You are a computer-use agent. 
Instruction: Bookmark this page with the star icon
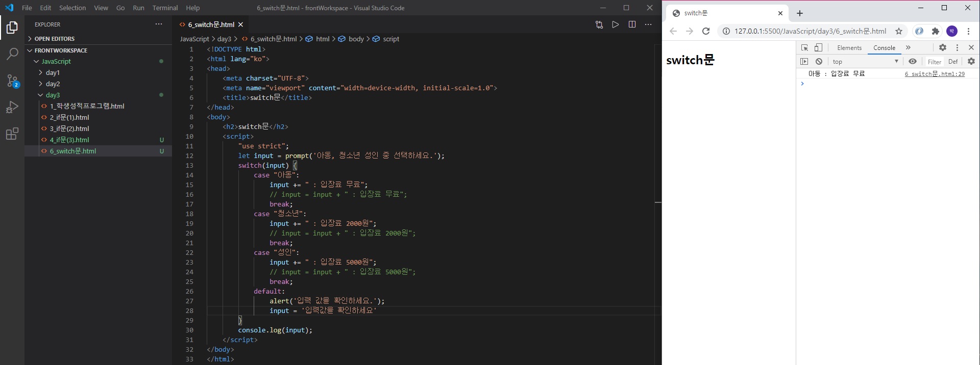899,31
